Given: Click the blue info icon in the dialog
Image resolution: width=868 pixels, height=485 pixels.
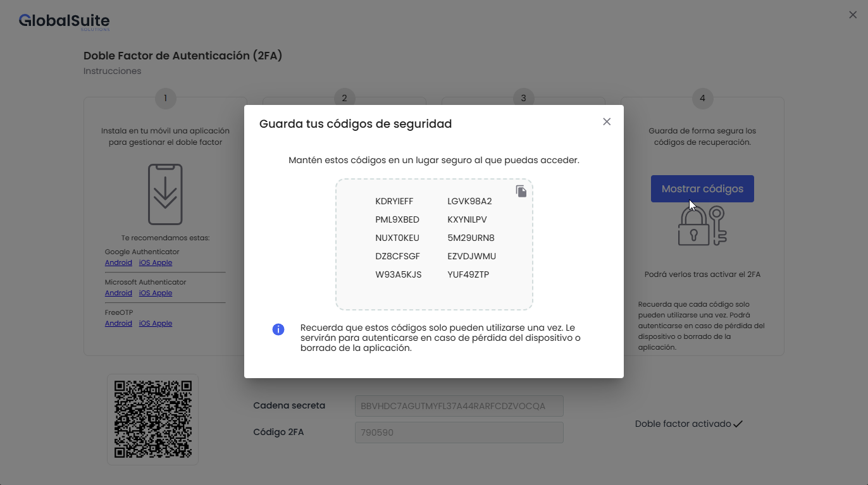Looking at the screenshot, I should coord(278,329).
